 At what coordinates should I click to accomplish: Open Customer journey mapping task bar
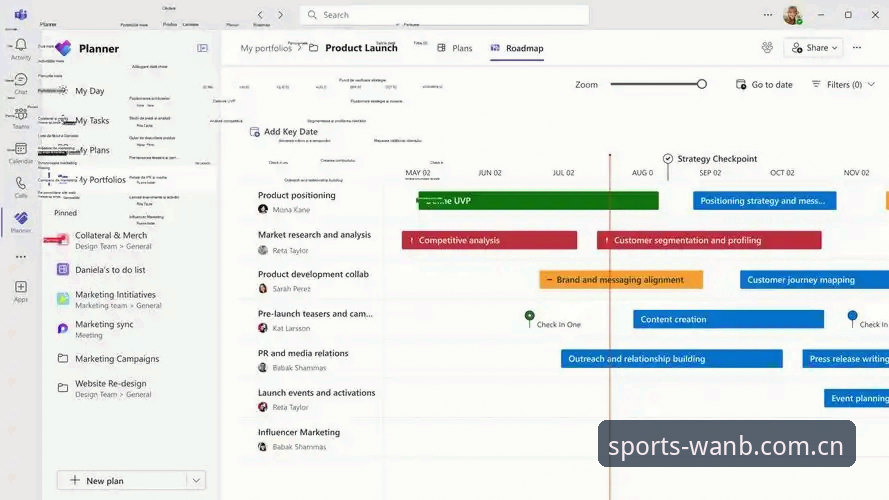[x=814, y=279]
